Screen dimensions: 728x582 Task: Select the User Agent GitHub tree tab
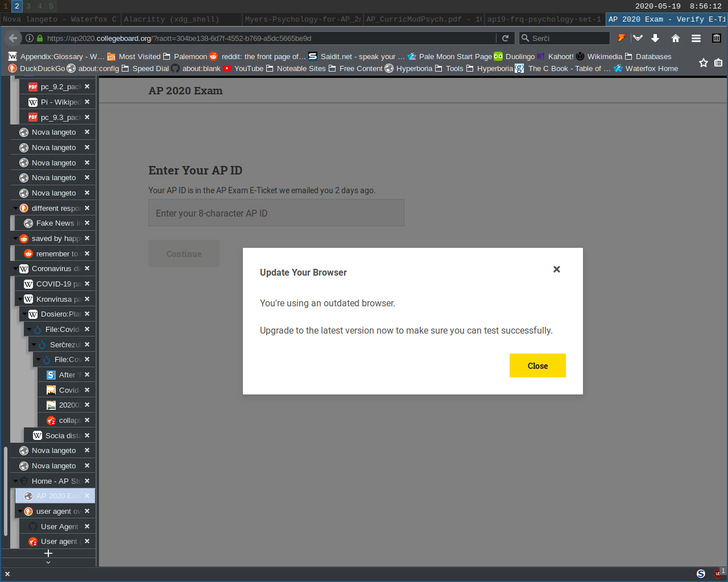point(57,526)
